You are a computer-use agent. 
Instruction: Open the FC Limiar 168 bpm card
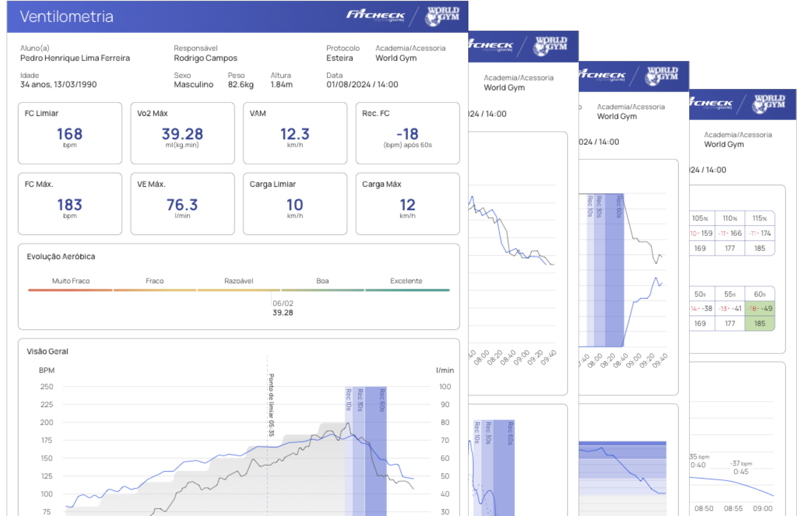click(70, 133)
